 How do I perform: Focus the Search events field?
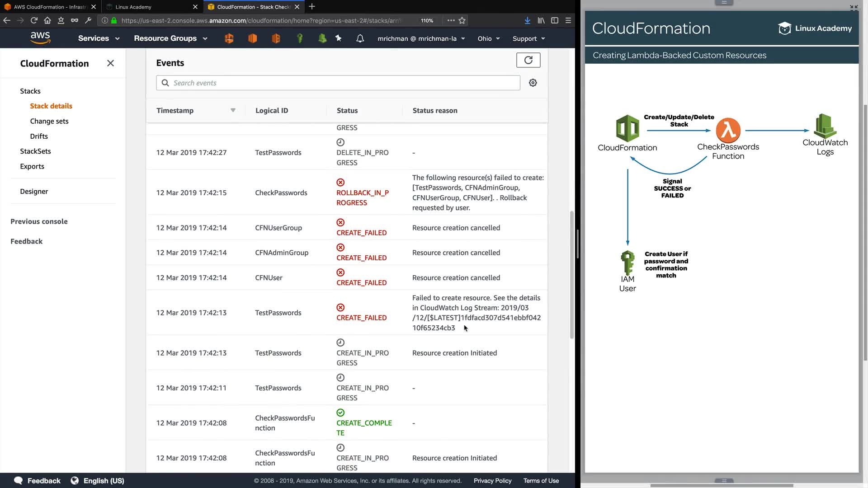point(344,83)
